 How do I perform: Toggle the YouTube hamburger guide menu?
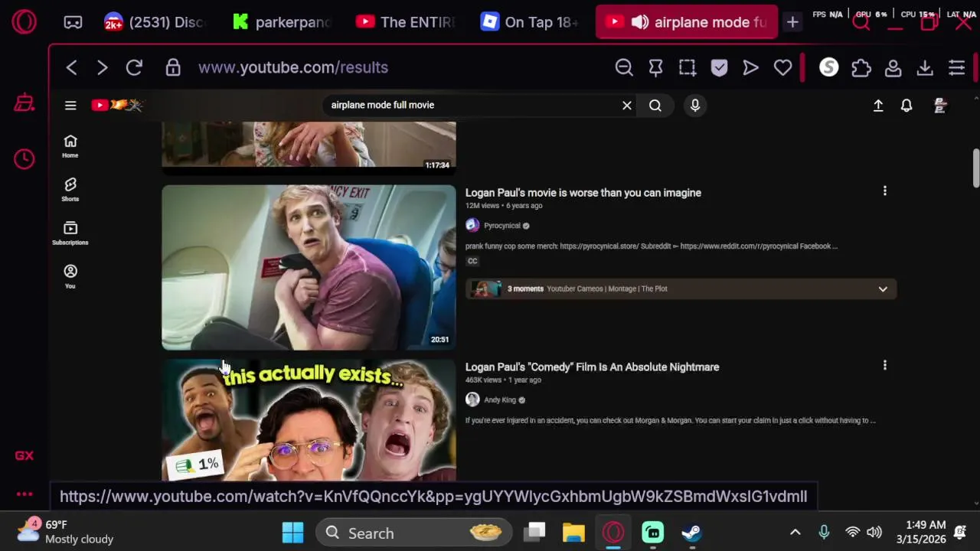point(70,105)
